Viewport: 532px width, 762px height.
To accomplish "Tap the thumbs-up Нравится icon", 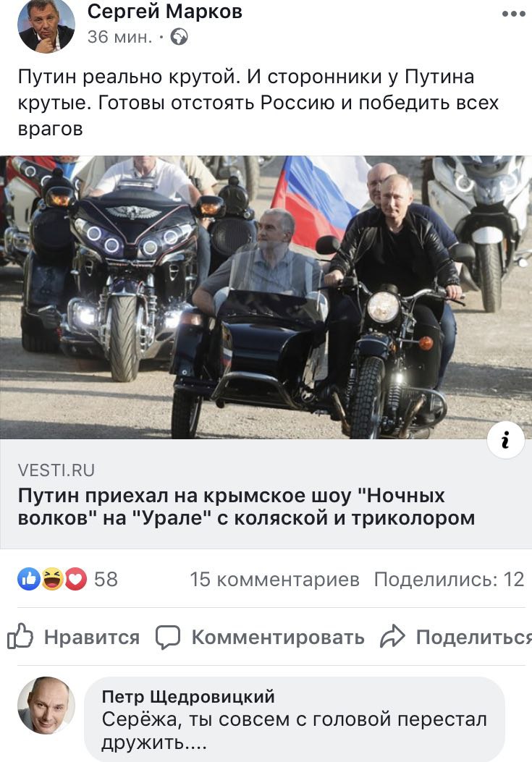I will coord(20,636).
